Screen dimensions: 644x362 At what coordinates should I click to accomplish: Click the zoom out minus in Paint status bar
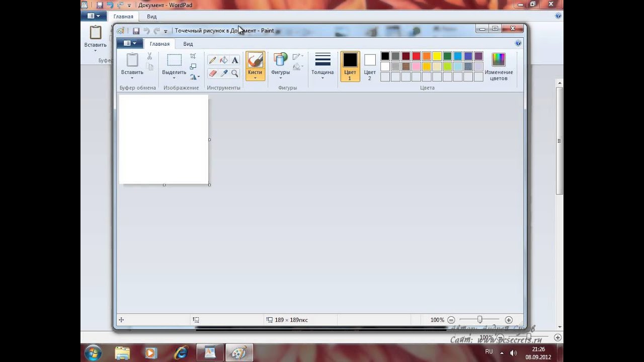click(451, 320)
